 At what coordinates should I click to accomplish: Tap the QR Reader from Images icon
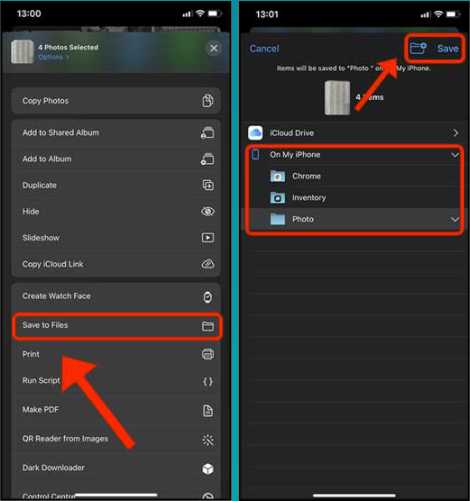click(208, 440)
